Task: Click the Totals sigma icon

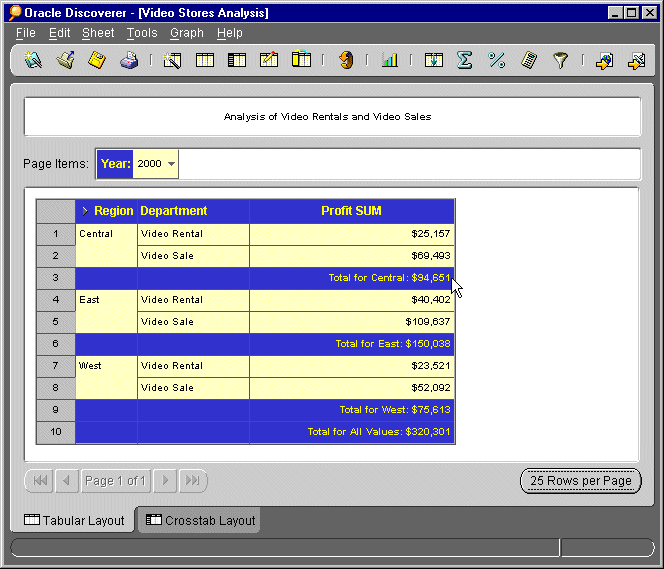Action: click(465, 60)
